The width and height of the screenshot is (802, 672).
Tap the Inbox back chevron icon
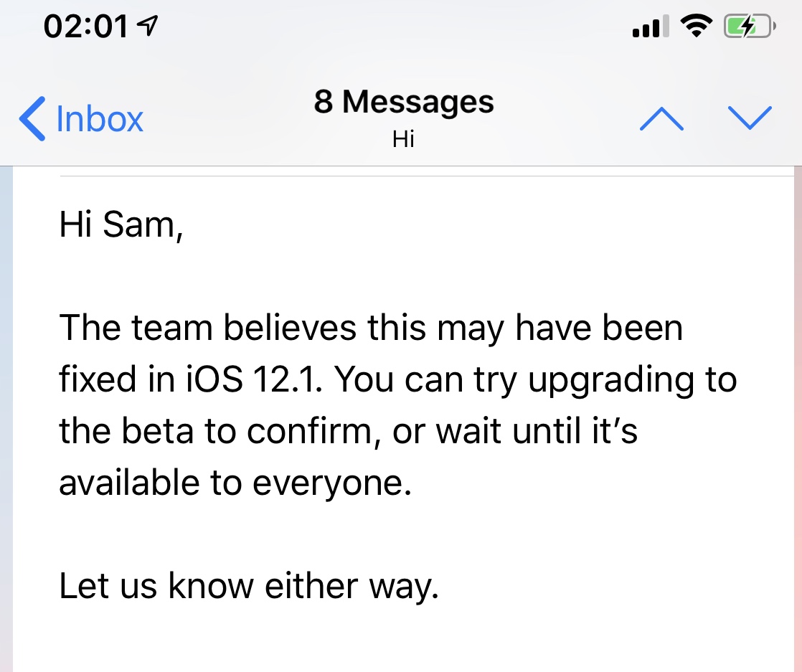click(32, 118)
